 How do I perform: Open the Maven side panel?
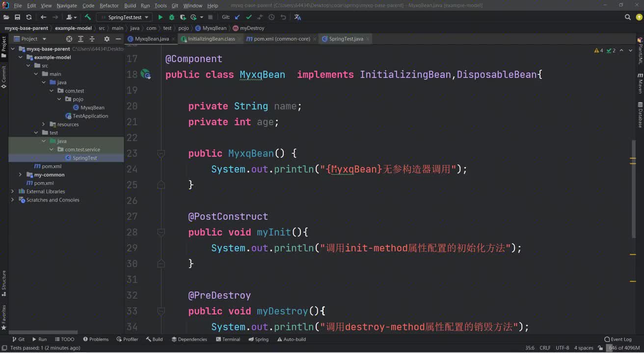click(640, 83)
